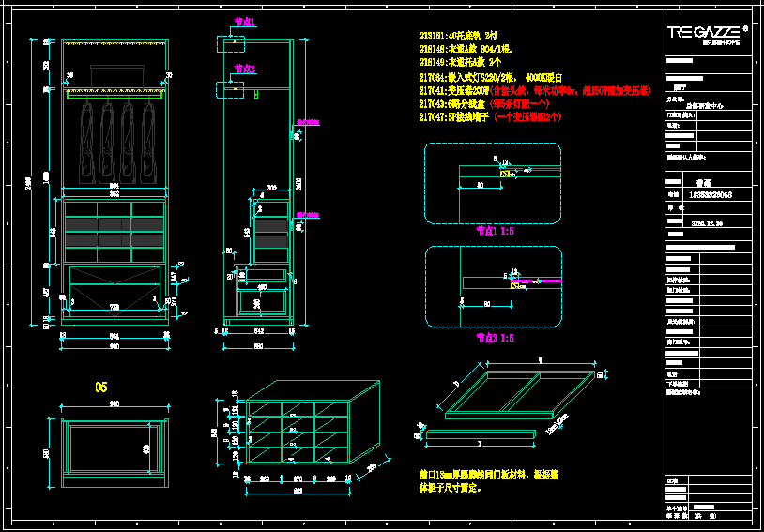Select the yellow note line starting 217084

tap(491, 78)
